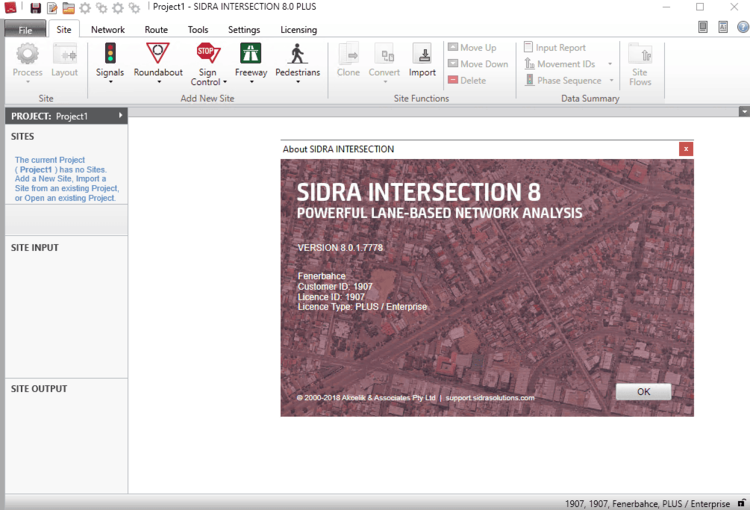Screen dimensions: 750x510
Task: Switch to the Network ribbon tab
Action: (108, 30)
